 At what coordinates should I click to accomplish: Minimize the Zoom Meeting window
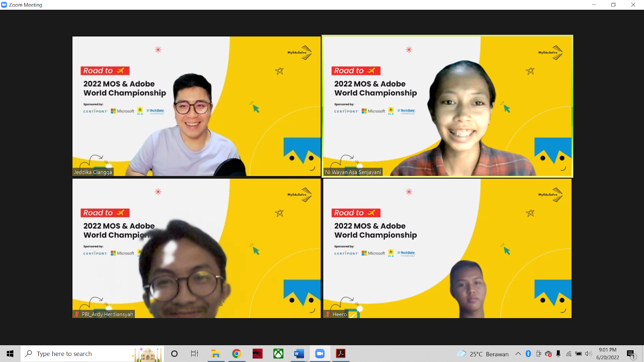click(594, 5)
